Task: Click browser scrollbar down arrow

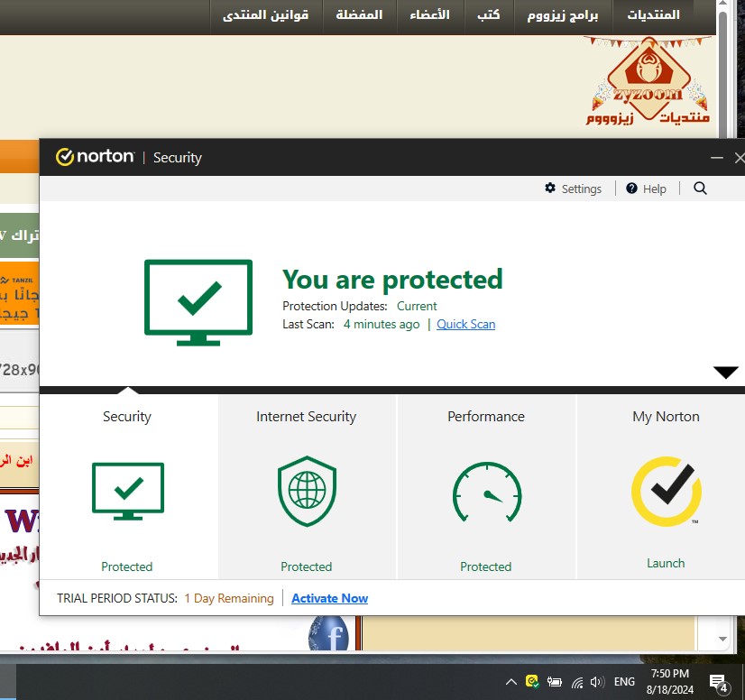Action: pos(722,640)
